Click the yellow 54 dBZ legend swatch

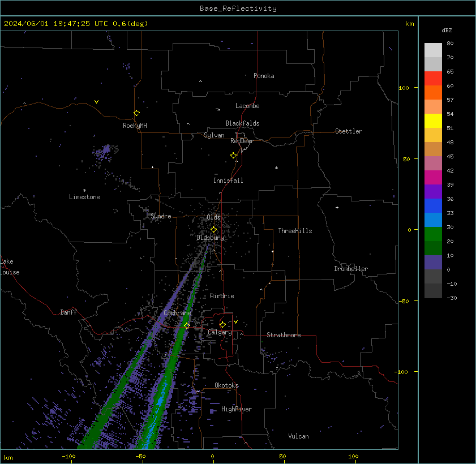pos(433,121)
